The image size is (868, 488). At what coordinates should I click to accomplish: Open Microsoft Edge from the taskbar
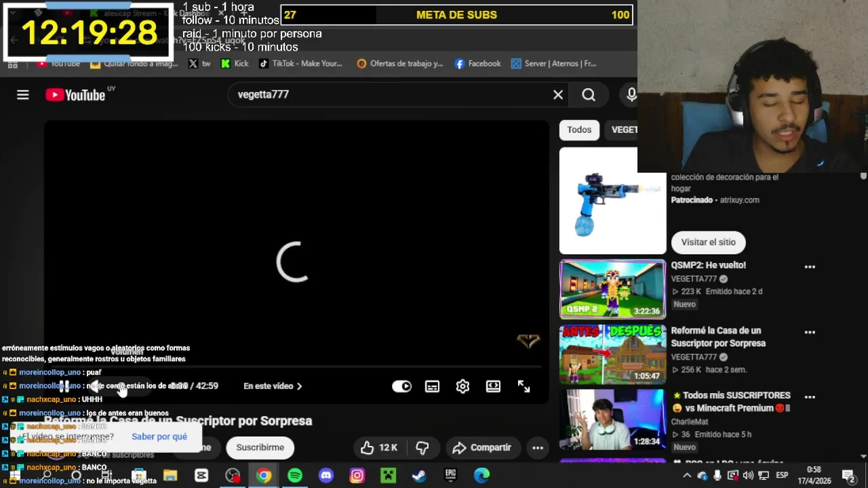tap(481, 476)
